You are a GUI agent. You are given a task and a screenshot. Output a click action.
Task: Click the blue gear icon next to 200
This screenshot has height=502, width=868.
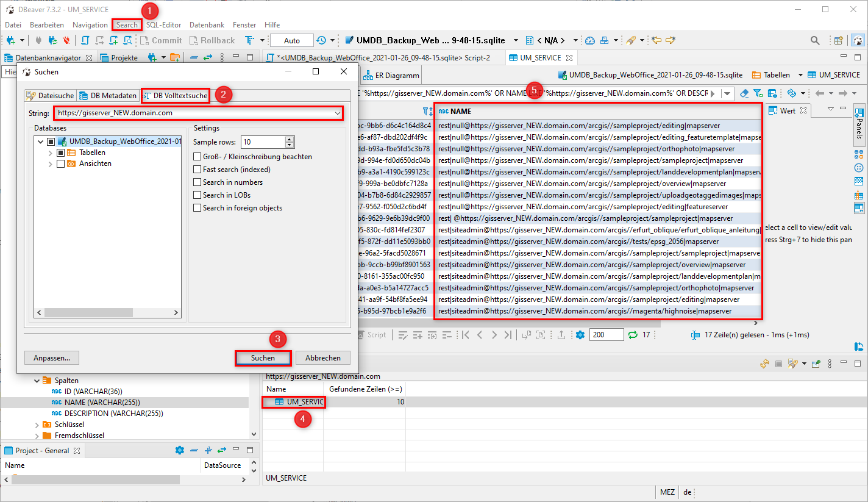point(580,335)
